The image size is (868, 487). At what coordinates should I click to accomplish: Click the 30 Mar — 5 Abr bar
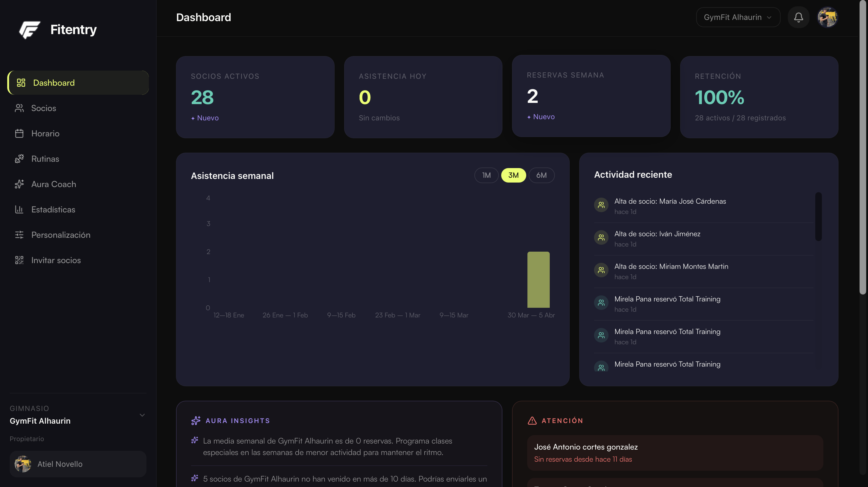538,280
